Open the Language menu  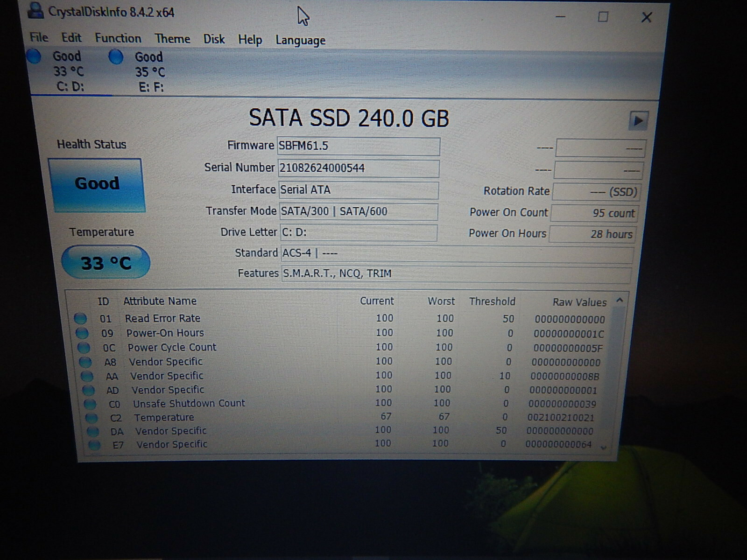(x=300, y=41)
